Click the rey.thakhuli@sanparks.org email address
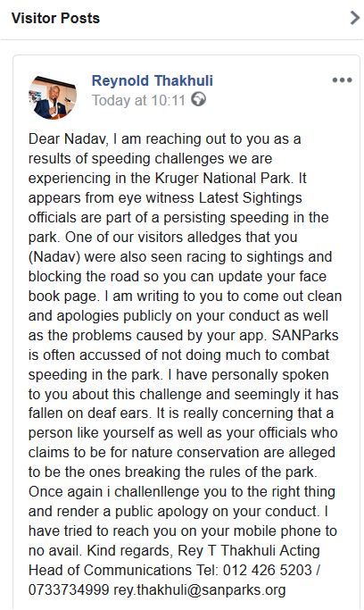 [x=200, y=589]
